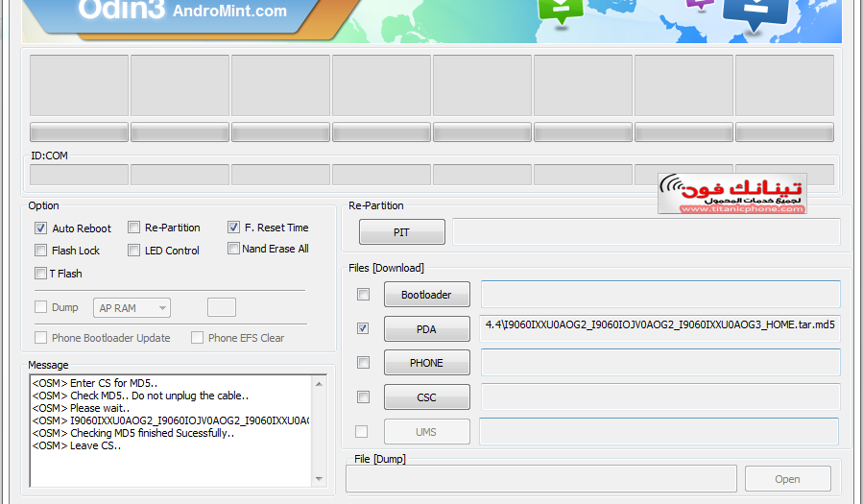
Task: Click the CSC file button
Action: click(426, 397)
